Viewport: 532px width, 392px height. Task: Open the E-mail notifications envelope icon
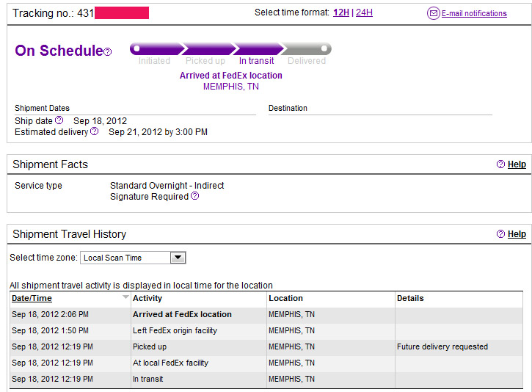433,13
